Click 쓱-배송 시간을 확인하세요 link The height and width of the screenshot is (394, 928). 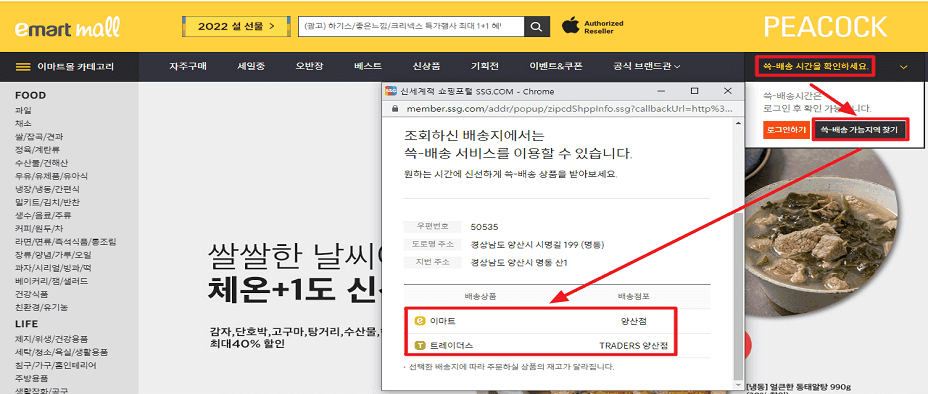click(x=816, y=67)
